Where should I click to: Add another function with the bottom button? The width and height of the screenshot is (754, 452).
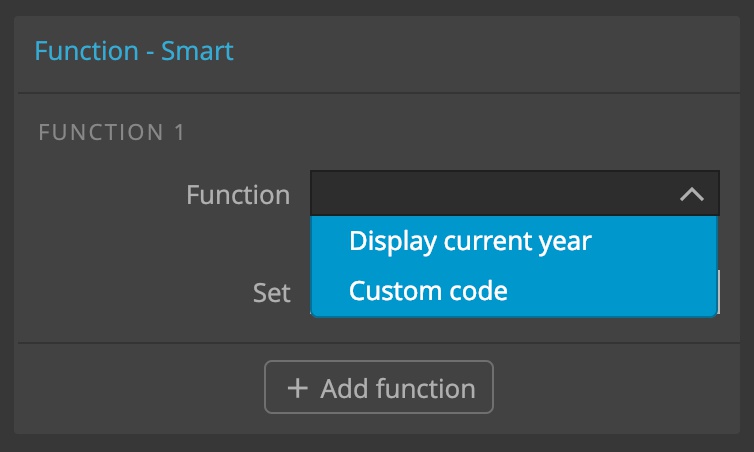click(x=379, y=387)
